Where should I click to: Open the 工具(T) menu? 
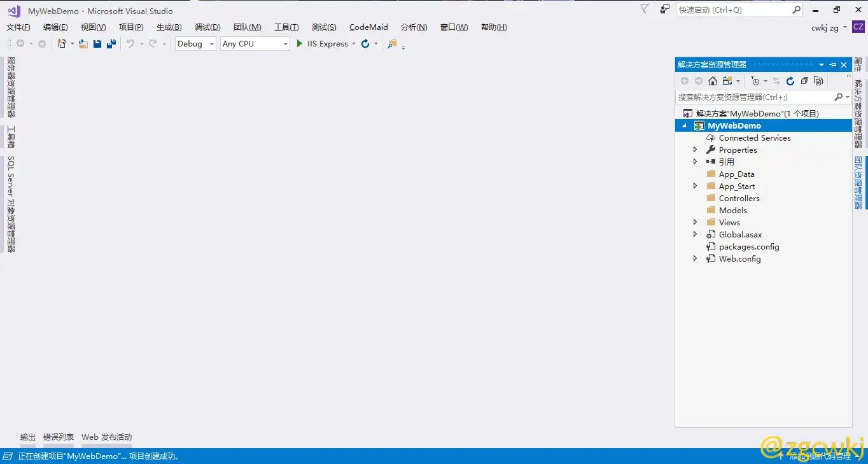click(286, 27)
